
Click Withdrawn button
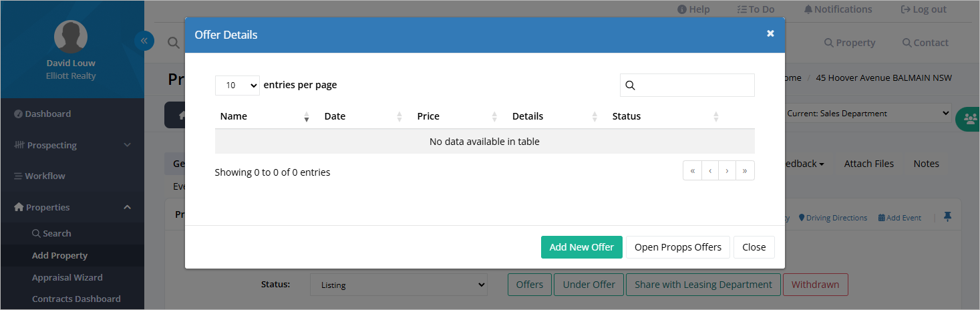pos(815,285)
